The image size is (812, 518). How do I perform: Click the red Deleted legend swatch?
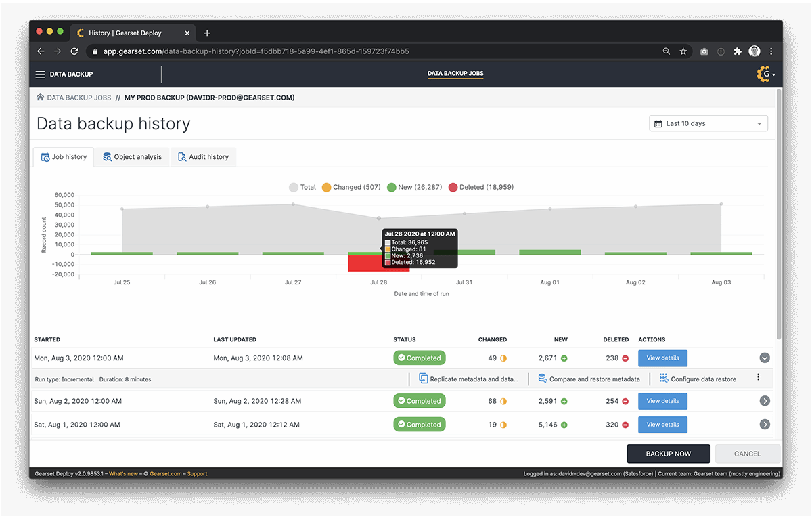click(451, 187)
